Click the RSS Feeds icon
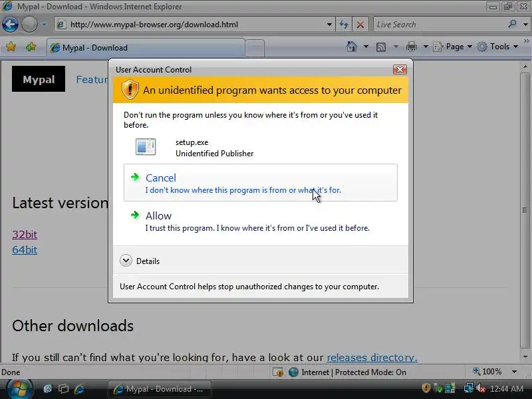 tap(381, 47)
